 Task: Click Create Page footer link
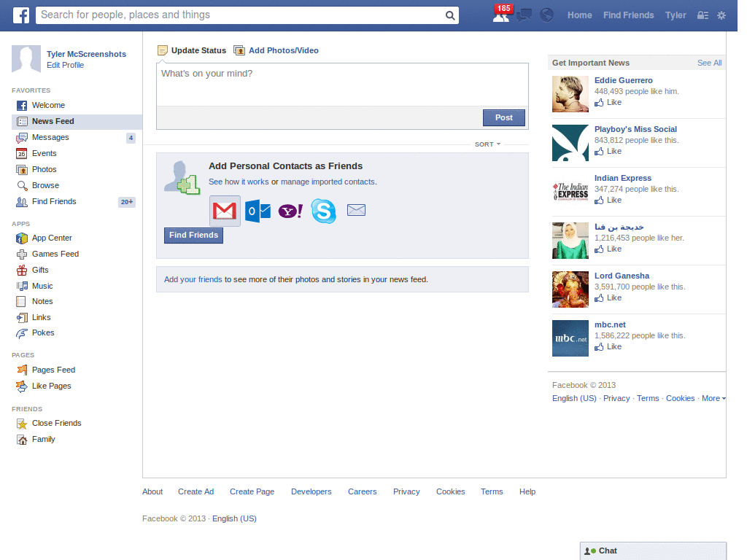pyautogui.click(x=252, y=492)
